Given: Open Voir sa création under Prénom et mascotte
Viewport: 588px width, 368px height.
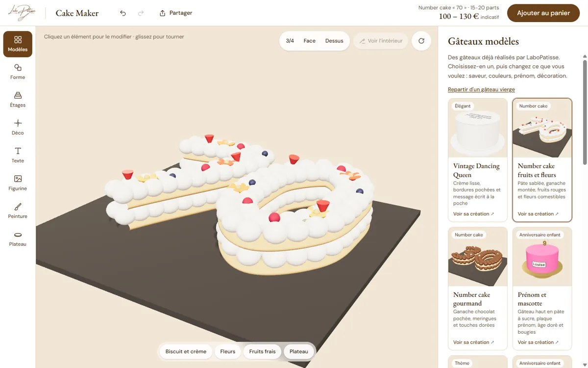Looking at the screenshot, I should (539, 342).
